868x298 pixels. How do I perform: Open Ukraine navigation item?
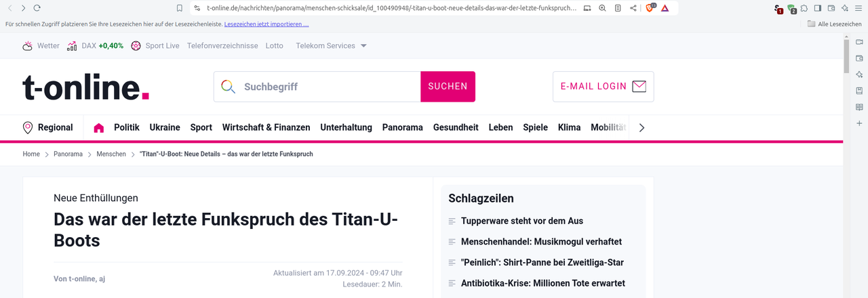pos(165,127)
